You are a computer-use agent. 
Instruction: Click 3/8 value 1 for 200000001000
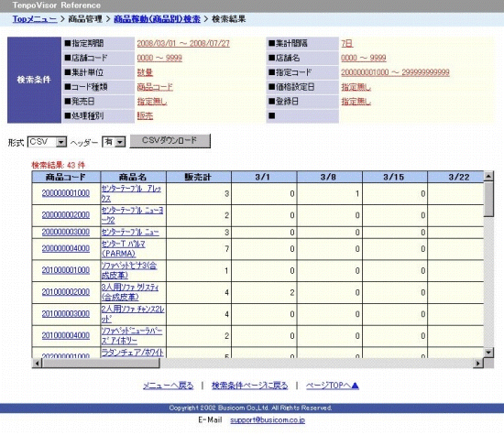pyautogui.click(x=357, y=194)
